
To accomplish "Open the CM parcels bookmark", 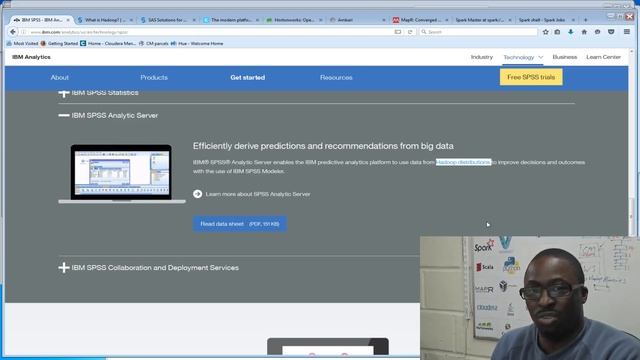I will (154, 43).
